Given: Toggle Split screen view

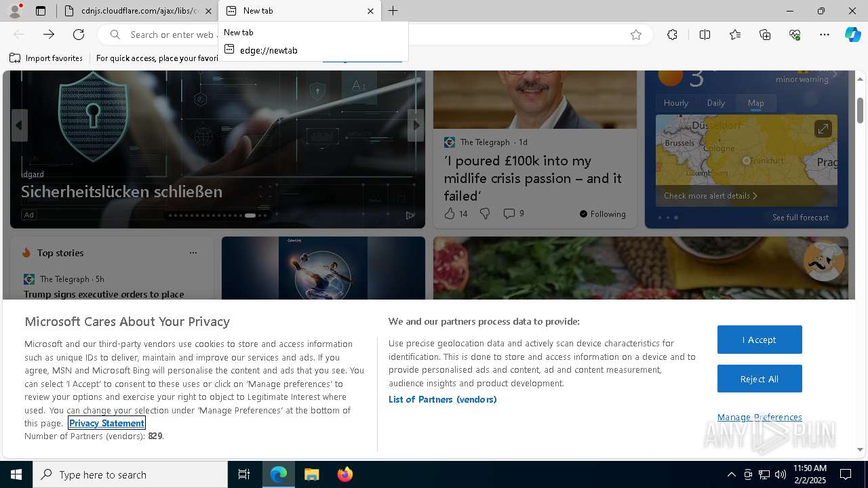Looking at the screenshot, I should [705, 35].
